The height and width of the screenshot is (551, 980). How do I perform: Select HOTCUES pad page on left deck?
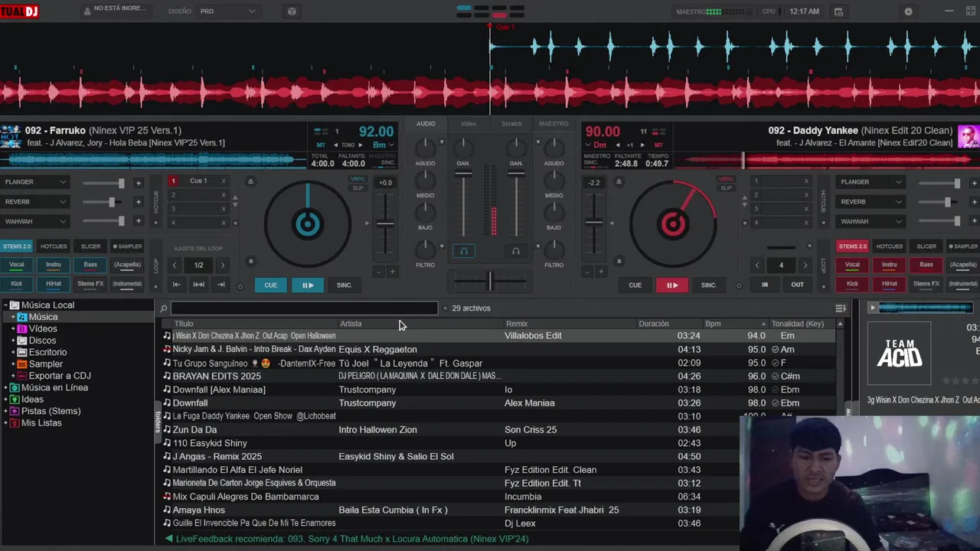tap(54, 246)
